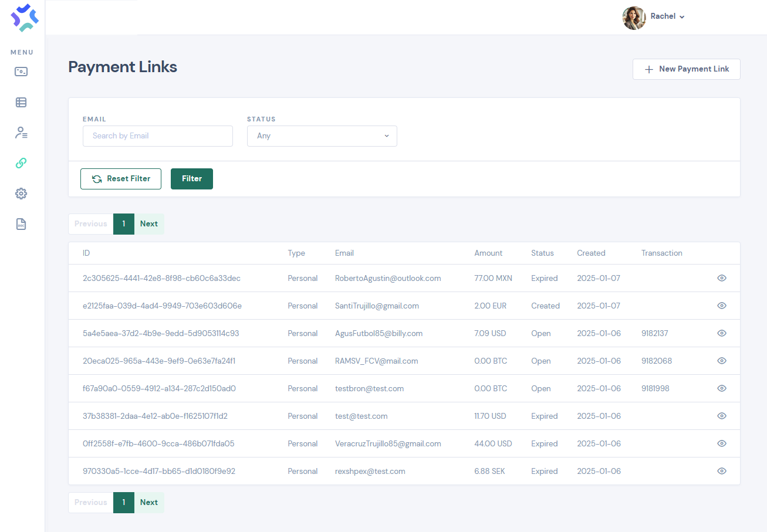Click the eye icon for testbron@test.com row
Viewport: 767px width, 532px height.
[x=722, y=388]
